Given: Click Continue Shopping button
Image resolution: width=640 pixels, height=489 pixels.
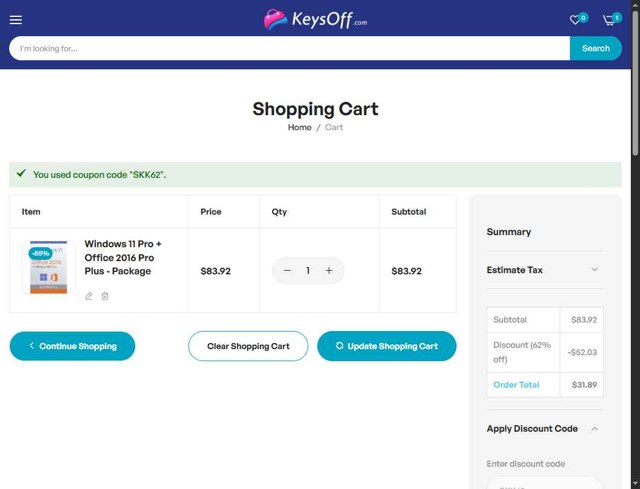Looking at the screenshot, I should click(x=72, y=346).
